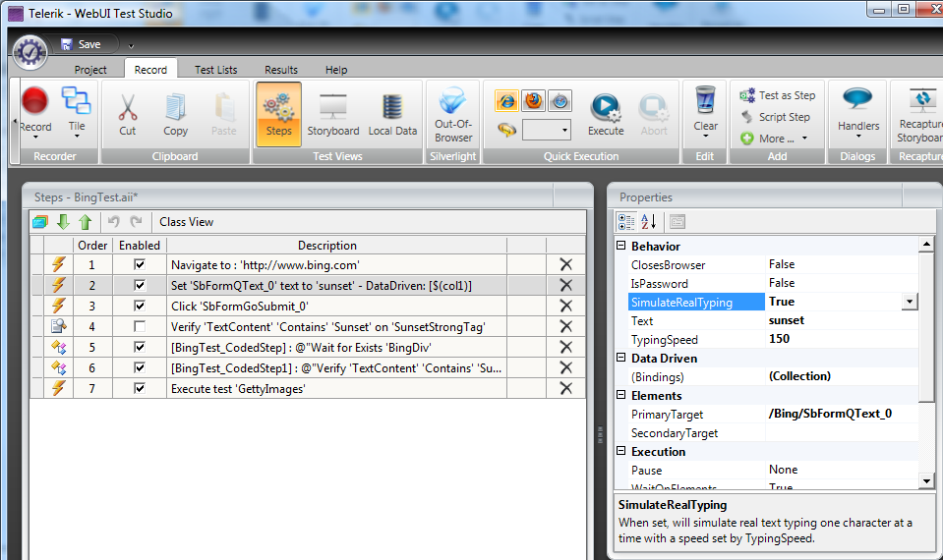Move selected step down with green arrow
This screenshot has width=943, height=560.
[x=63, y=222]
